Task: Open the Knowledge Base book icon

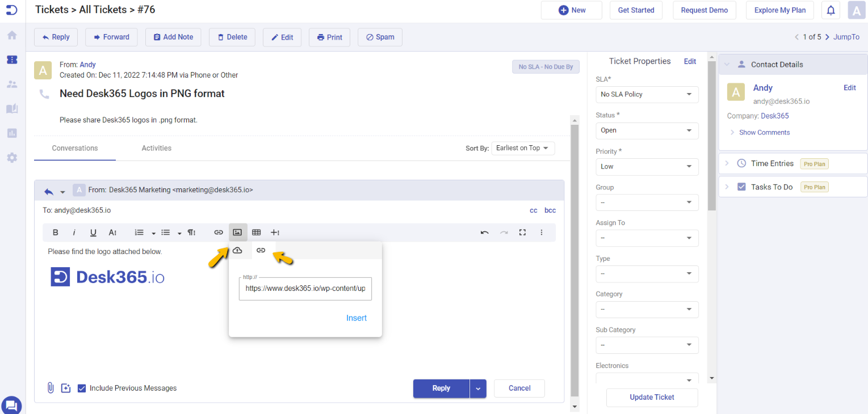Action: click(x=12, y=109)
